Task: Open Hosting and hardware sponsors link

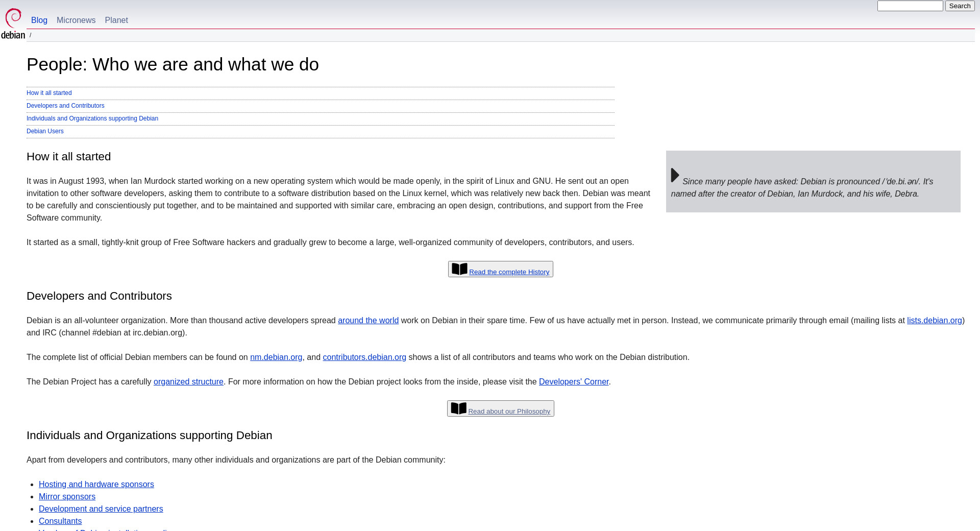Action: [96, 485]
